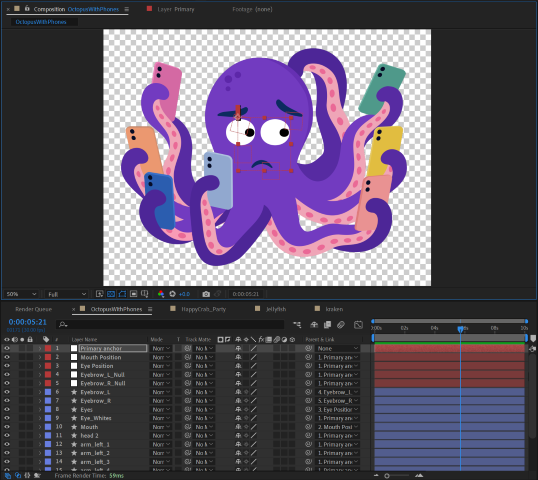Click red label swatch of Primary anchor
Screen dimensions: 538x480
coord(48,348)
